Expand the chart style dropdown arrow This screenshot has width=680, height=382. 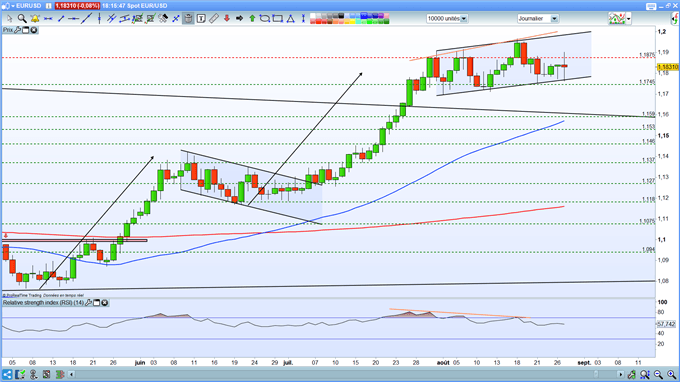click(628, 19)
